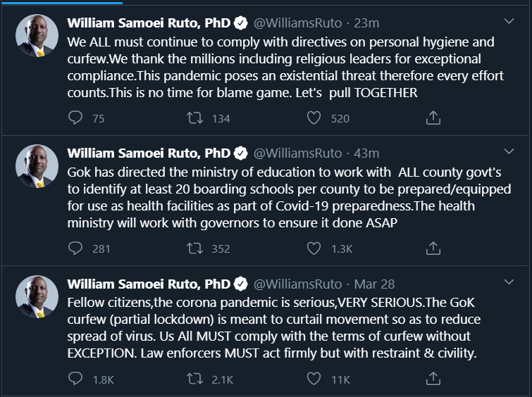Viewport: 532px width, 397px height.
Task: Share the boarding schools health facilities tweet
Action: tap(433, 248)
